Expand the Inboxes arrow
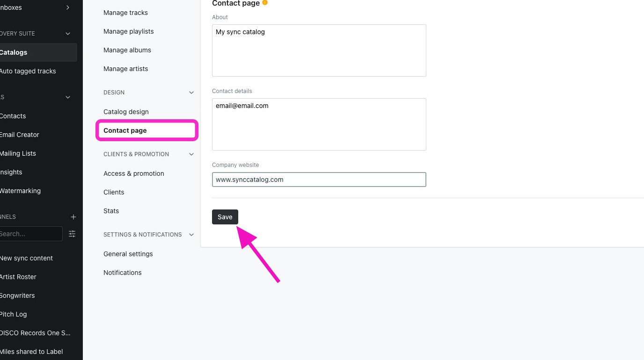 pos(68,7)
